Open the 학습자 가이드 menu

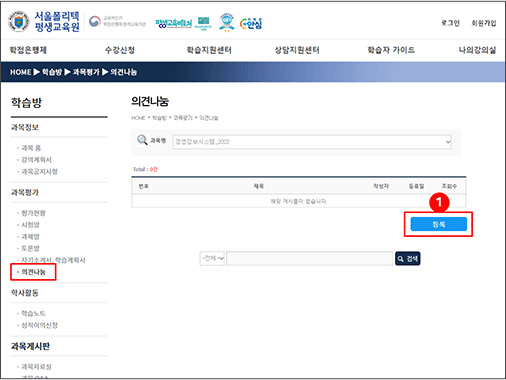[x=391, y=50]
